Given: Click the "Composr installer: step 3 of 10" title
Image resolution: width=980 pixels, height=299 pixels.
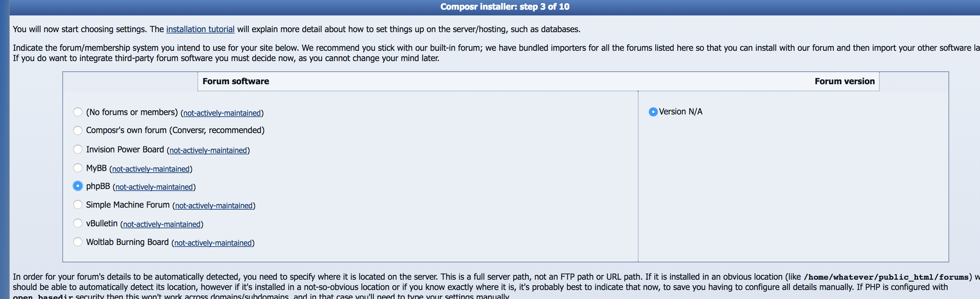Looking at the screenshot, I should 504,7.
